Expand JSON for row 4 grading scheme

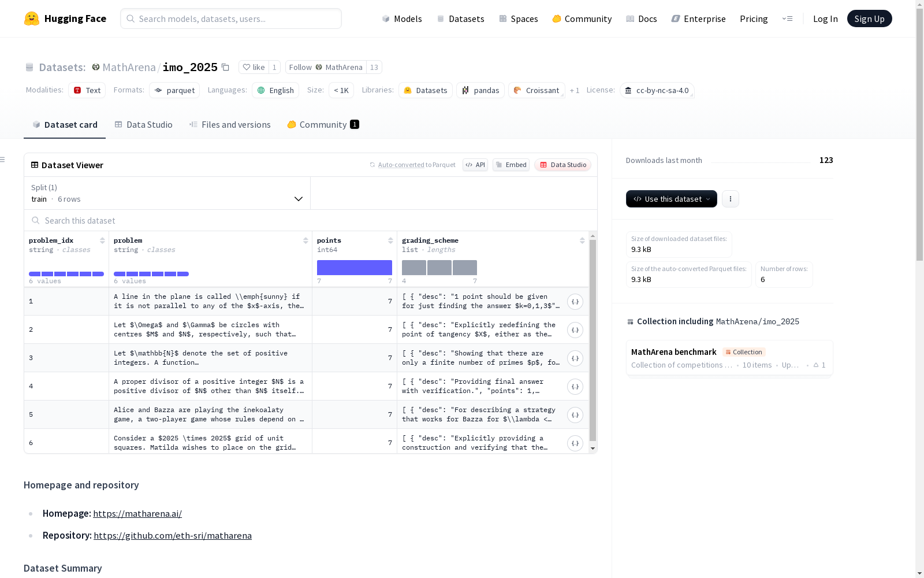(x=575, y=387)
